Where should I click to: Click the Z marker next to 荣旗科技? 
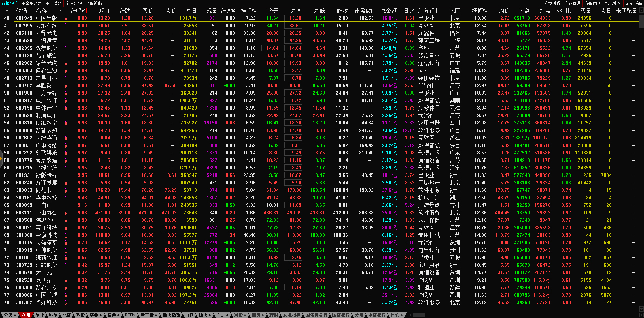(66, 236)
